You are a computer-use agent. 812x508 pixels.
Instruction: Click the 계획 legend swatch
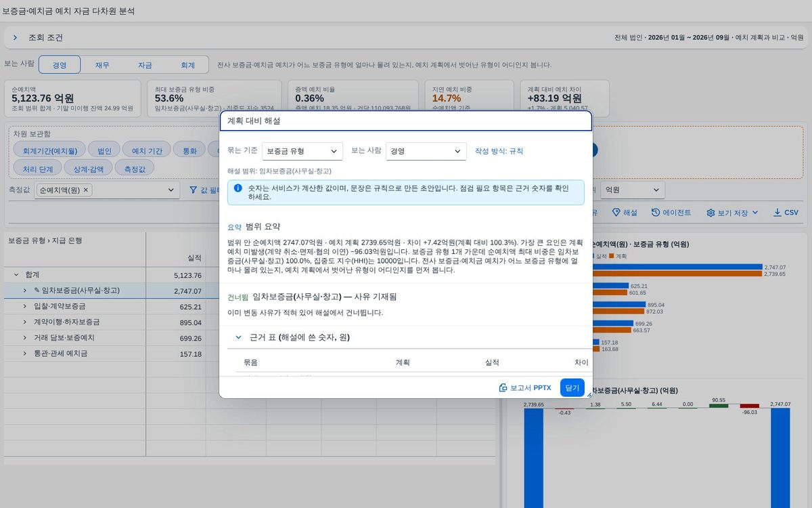[x=612, y=256]
